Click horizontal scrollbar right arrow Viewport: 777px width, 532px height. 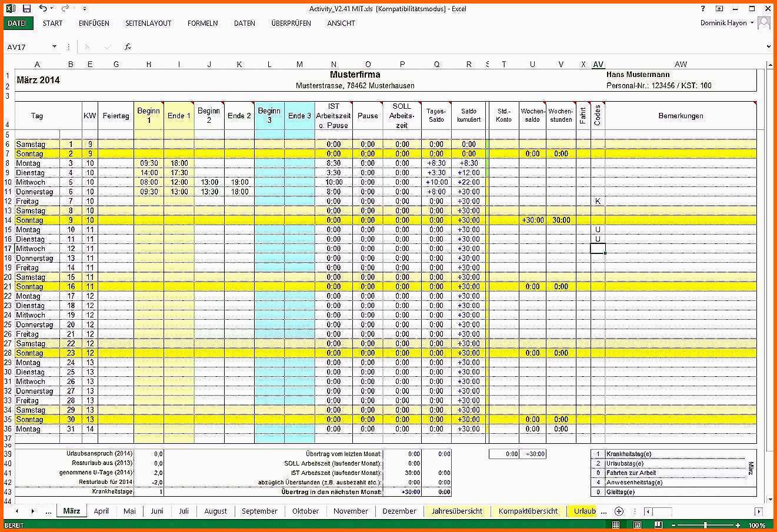[759, 511]
